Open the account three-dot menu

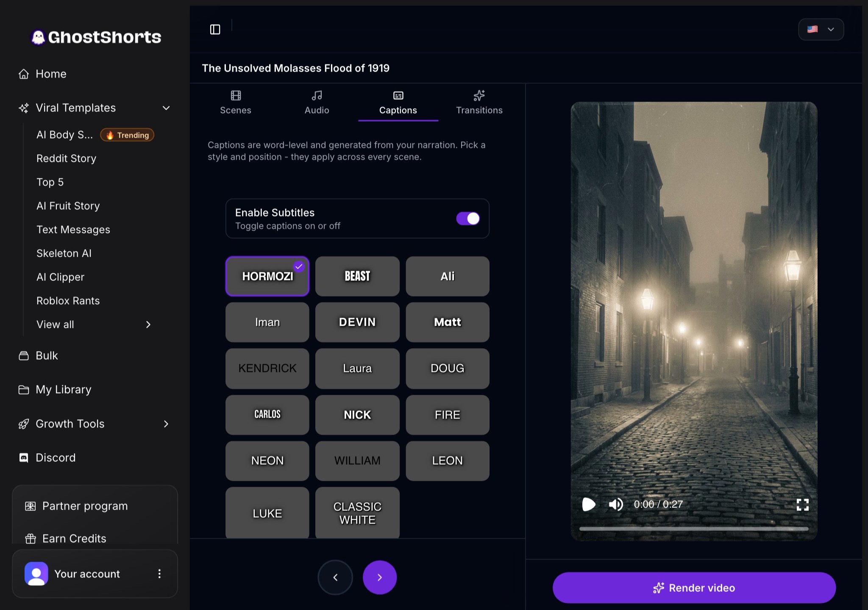click(159, 574)
